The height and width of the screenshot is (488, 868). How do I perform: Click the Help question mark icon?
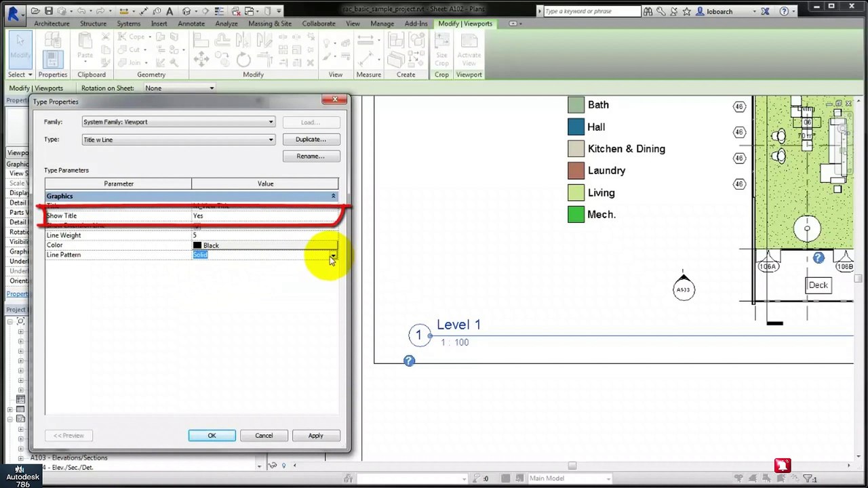click(785, 12)
